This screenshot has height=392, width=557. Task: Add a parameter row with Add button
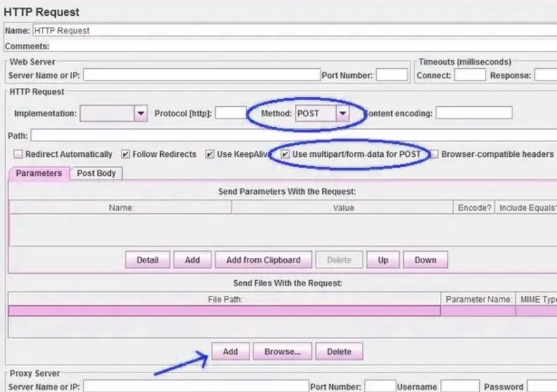[x=192, y=260]
